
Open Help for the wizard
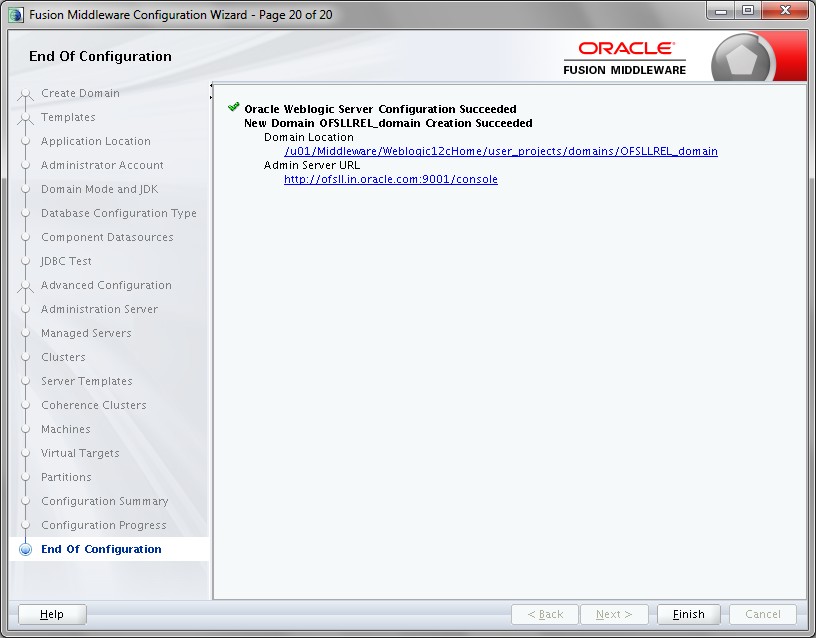(52, 614)
